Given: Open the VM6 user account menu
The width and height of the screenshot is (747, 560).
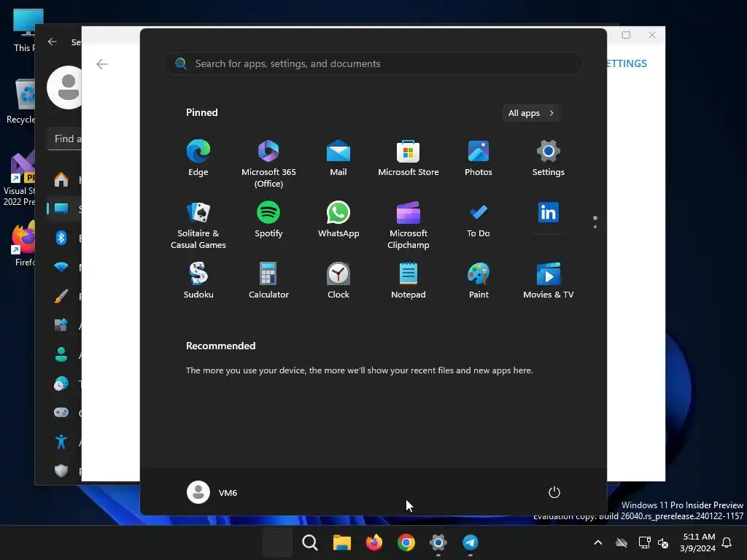Looking at the screenshot, I should [212, 492].
